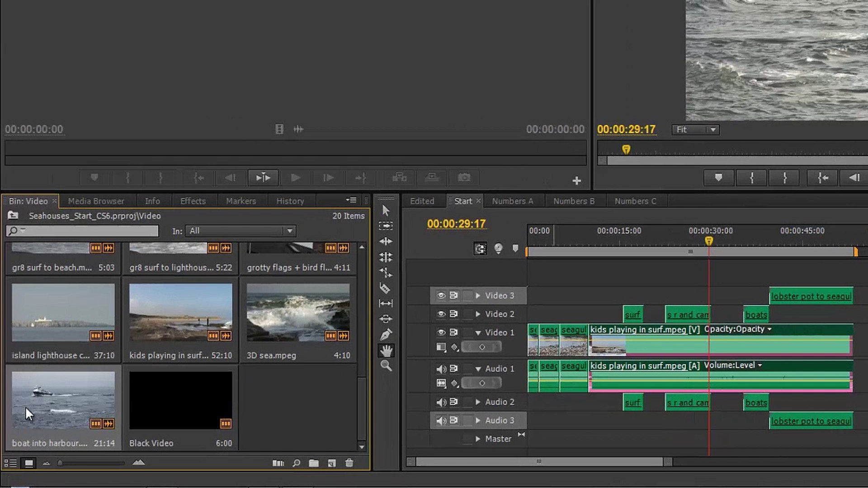This screenshot has height=488, width=868.
Task: Select the Ripple Edit tool
Action: tap(386, 241)
